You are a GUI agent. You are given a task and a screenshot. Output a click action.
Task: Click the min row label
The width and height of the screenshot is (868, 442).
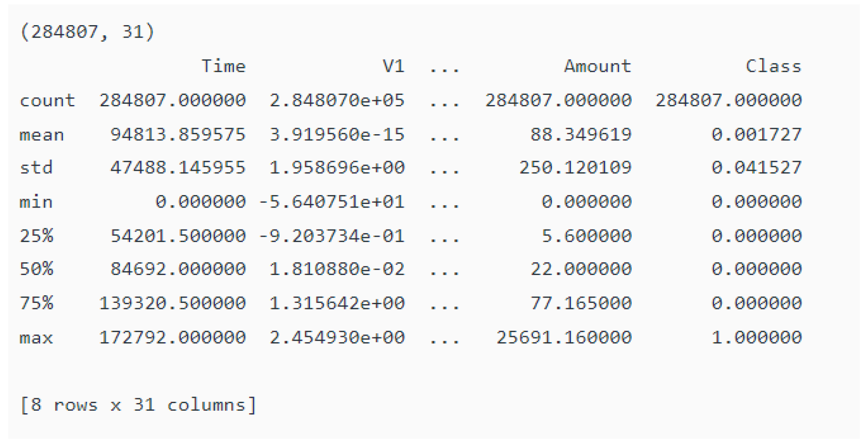(x=36, y=202)
